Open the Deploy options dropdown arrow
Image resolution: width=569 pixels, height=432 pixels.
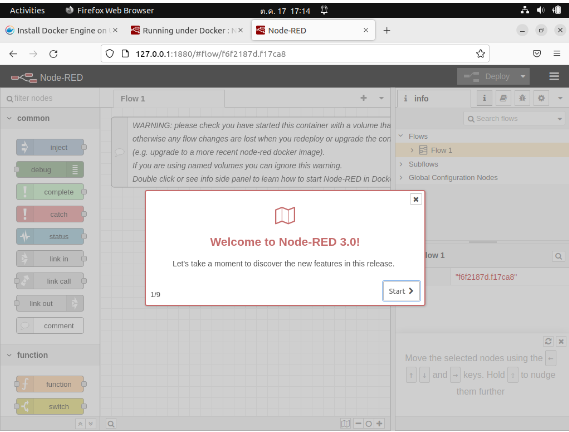[x=523, y=77]
